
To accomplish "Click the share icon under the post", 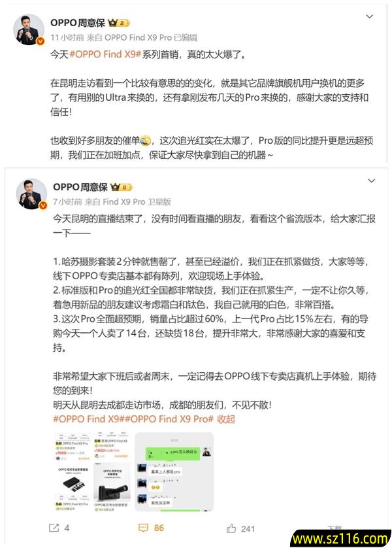I will pyautogui.click(x=54, y=528).
